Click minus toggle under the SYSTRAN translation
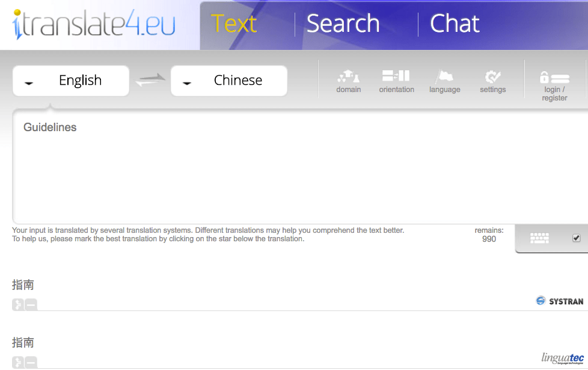 [31, 305]
